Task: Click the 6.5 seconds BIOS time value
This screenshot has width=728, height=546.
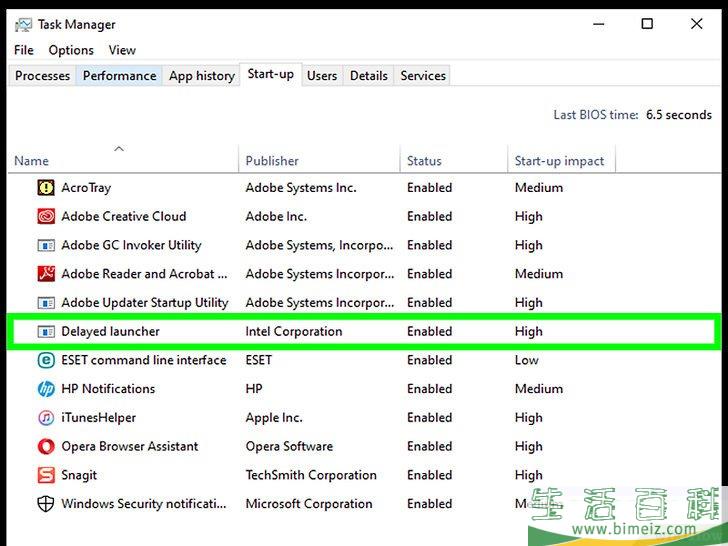Action: 679,115
